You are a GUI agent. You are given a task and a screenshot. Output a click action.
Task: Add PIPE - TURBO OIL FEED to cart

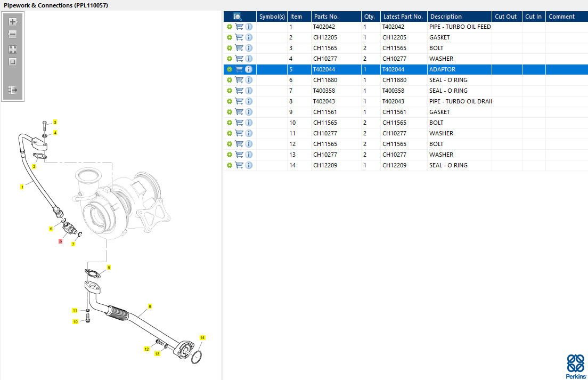pos(239,27)
